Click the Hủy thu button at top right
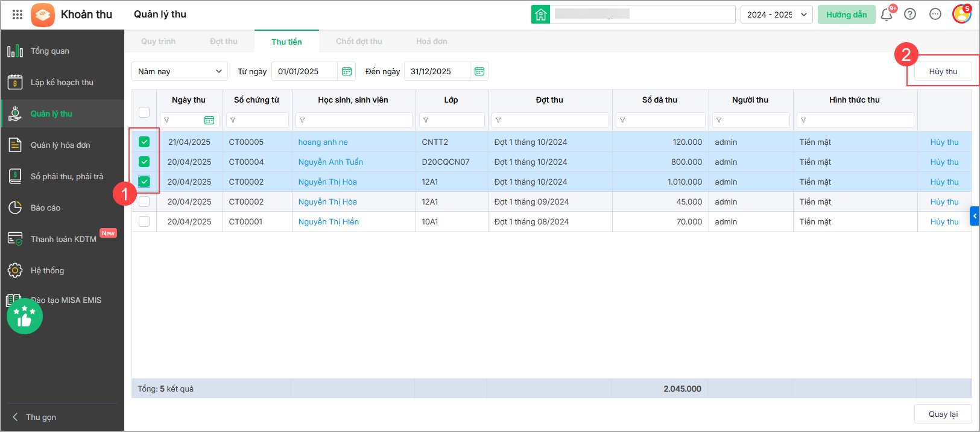The width and height of the screenshot is (980, 432). [x=943, y=71]
